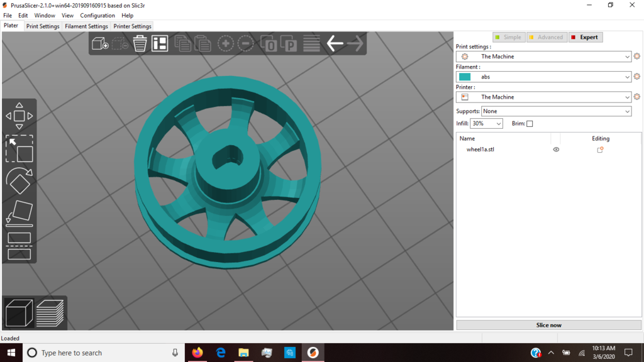This screenshot has width=644, height=362.
Task: Enable the Brim checkbox
Action: (528, 123)
